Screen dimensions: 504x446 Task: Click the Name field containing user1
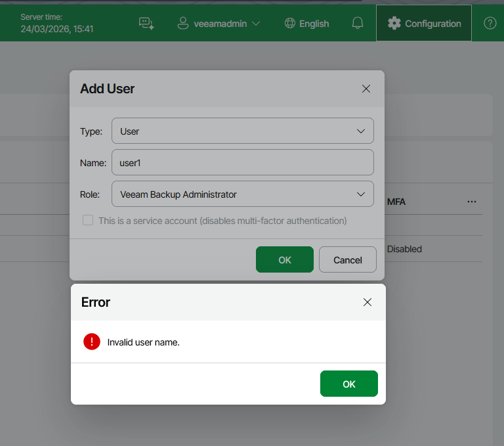click(243, 162)
